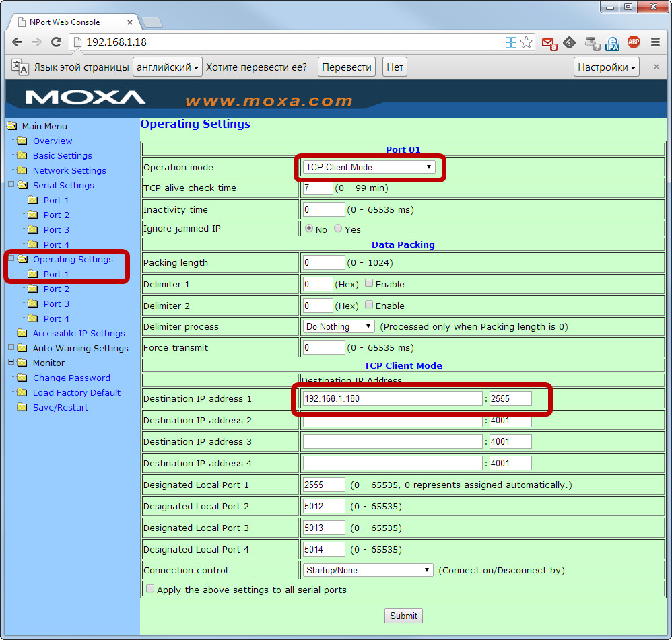Screen dimensions: 672x640
Task: Check Apply the above settings to all serial ports
Action: [150, 589]
